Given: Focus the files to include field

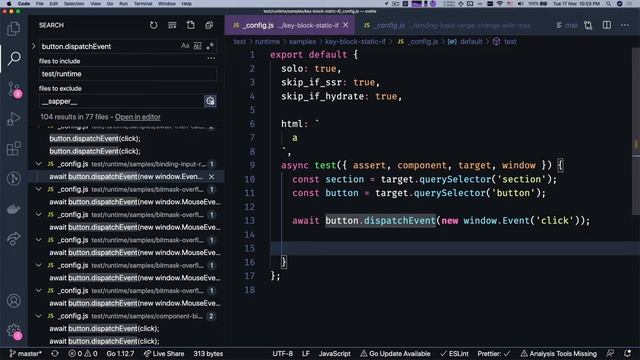Looking at the screenshot, I should pos(128,74).
